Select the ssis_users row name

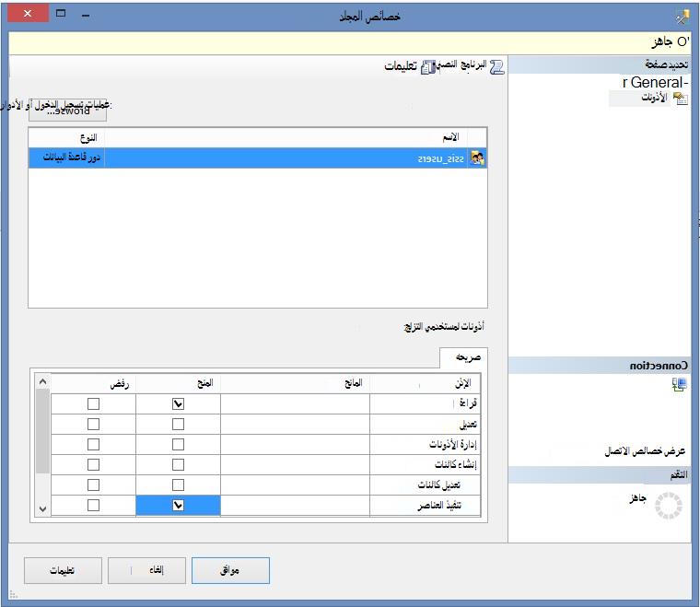[441, 158]
